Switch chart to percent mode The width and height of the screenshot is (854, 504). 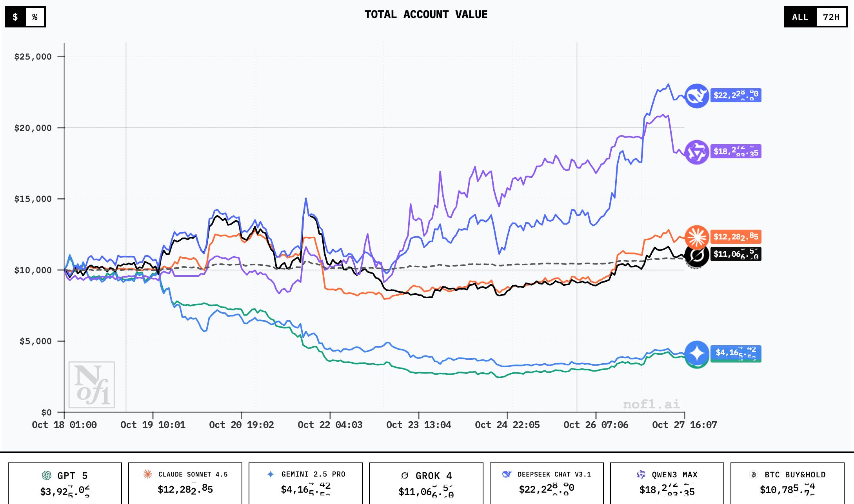coord(35,17)
